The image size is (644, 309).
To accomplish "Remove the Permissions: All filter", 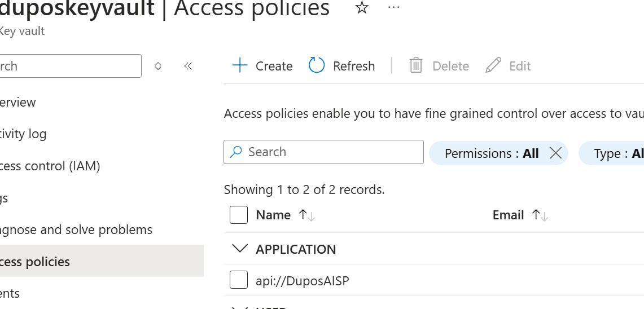I will coord(556,153).
